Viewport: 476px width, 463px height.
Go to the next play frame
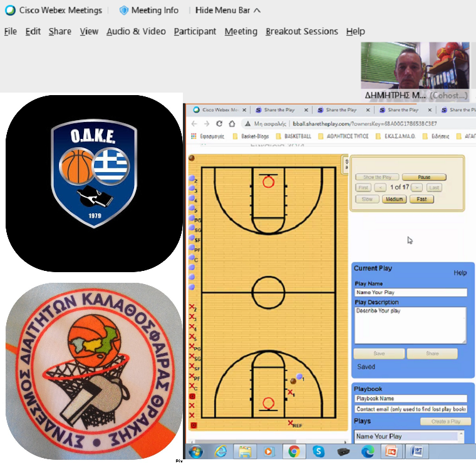(416, 188)
